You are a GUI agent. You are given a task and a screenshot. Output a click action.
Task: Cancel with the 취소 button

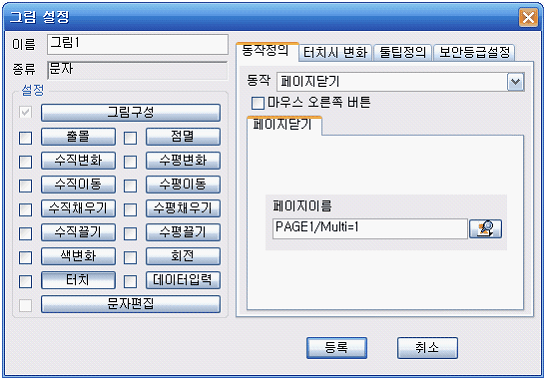[427, 348]
